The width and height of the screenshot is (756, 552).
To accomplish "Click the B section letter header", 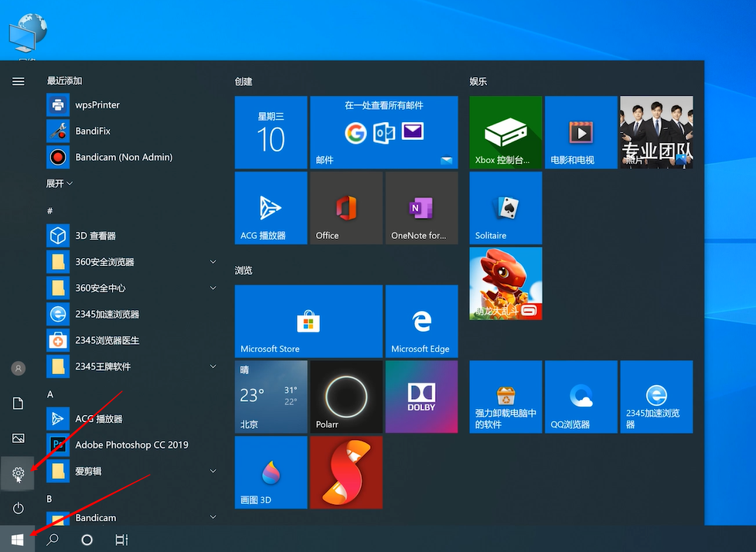I will point(49,499).
